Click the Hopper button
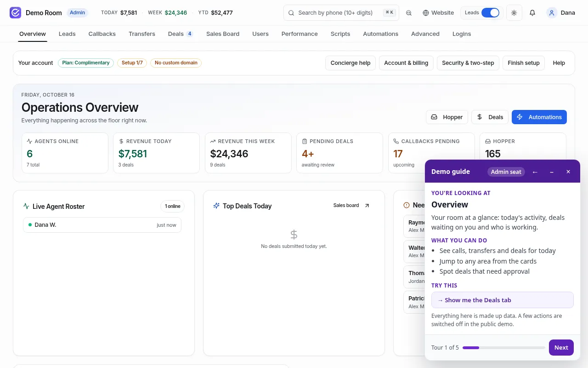This screenshot has height=368, width=588. coord(447,117)
